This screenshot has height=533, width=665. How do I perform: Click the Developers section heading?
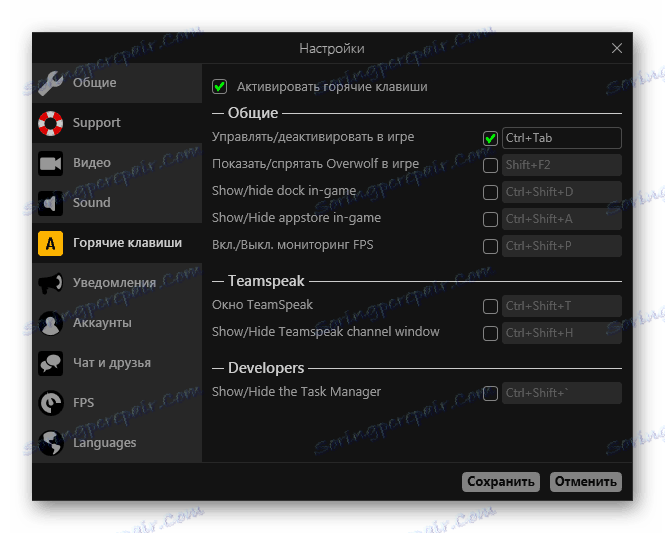(266, 368)
